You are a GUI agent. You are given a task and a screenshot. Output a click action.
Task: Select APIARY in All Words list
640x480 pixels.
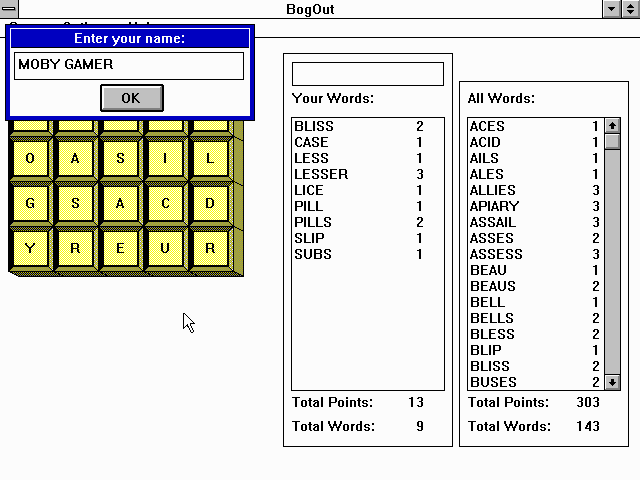(494, 206)
